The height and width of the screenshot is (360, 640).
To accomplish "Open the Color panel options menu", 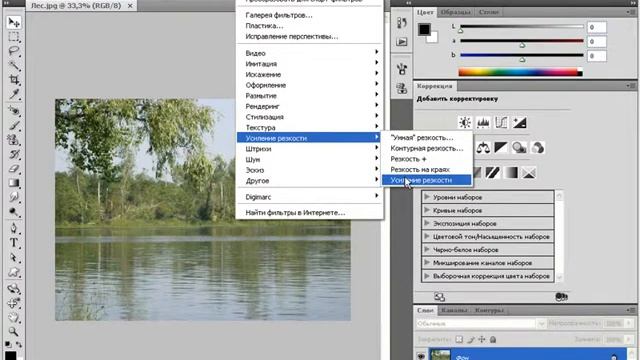I will click(631, 12).
